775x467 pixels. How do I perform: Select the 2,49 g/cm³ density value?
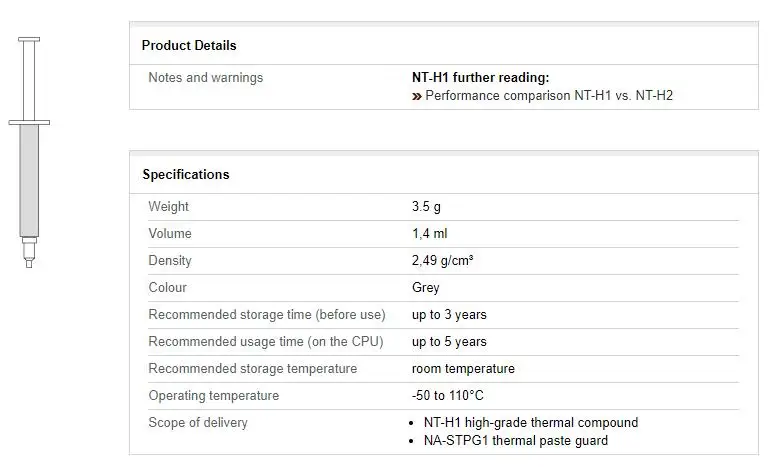tap(442, 261)
